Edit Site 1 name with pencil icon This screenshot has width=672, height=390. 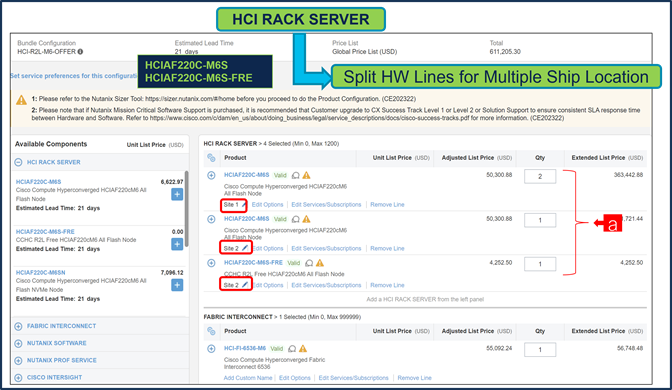click(x=243, y=205)
